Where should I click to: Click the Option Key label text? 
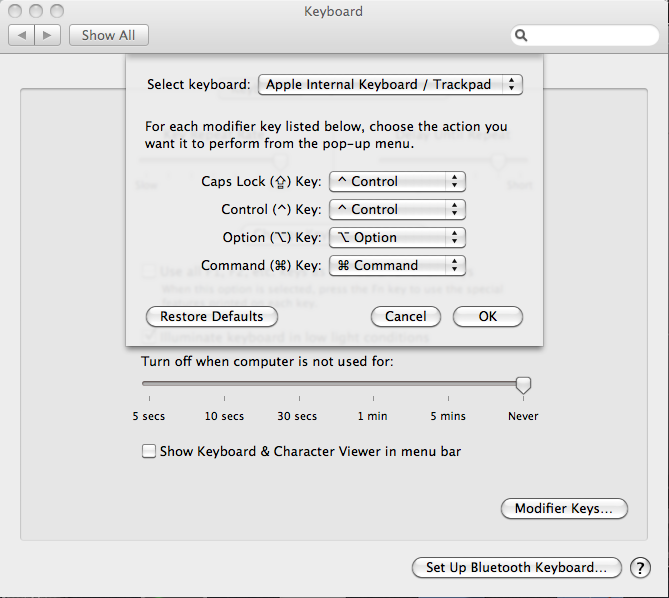(x=272, y=238)
